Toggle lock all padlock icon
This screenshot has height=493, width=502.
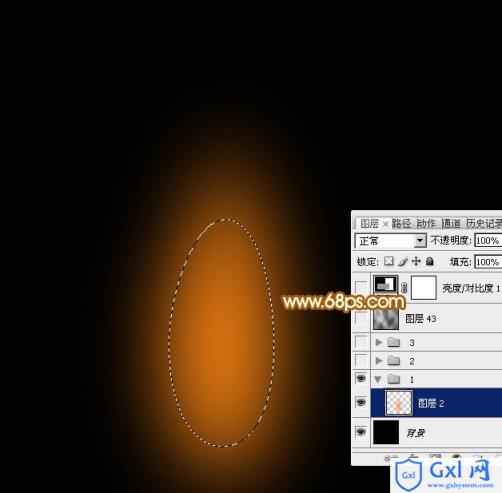tap(430, 261)
